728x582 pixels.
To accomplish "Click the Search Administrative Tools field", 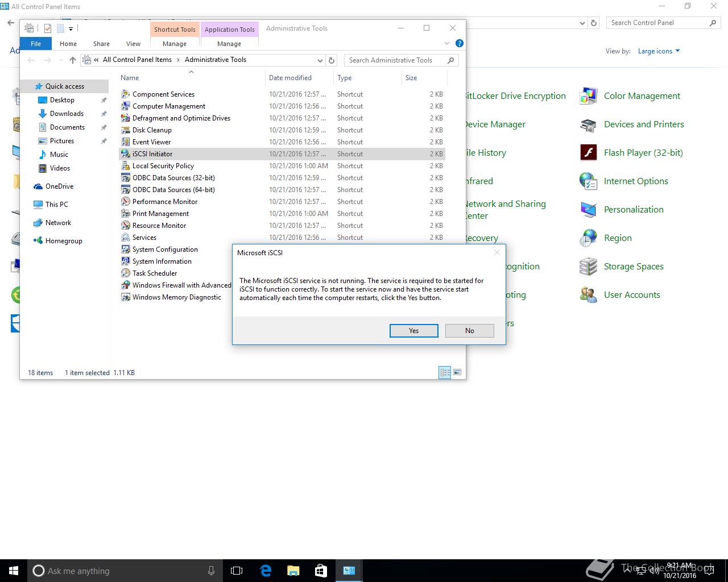I will pyautogui.click(x=401, y=60).
